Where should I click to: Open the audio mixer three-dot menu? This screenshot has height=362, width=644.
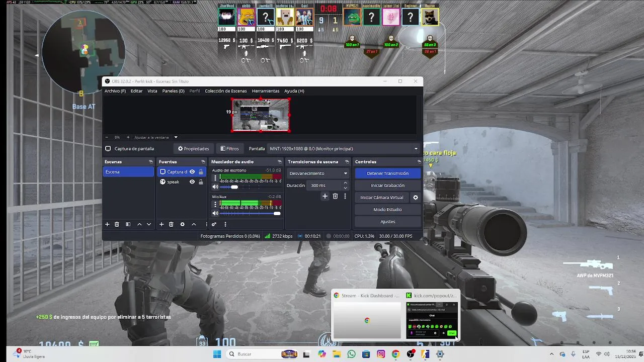pos(225,224)
